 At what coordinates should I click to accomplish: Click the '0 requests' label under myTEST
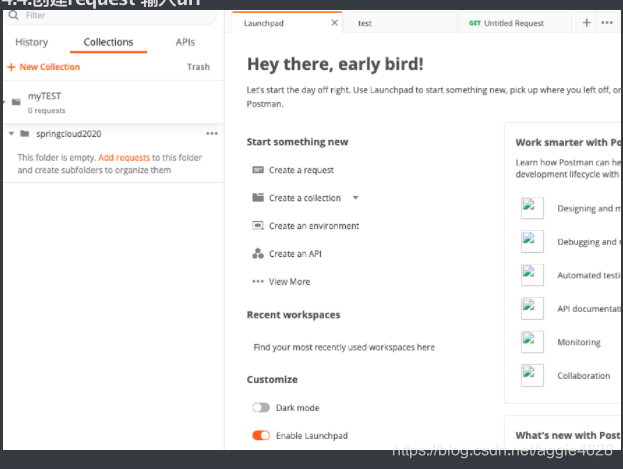[46, 110]
